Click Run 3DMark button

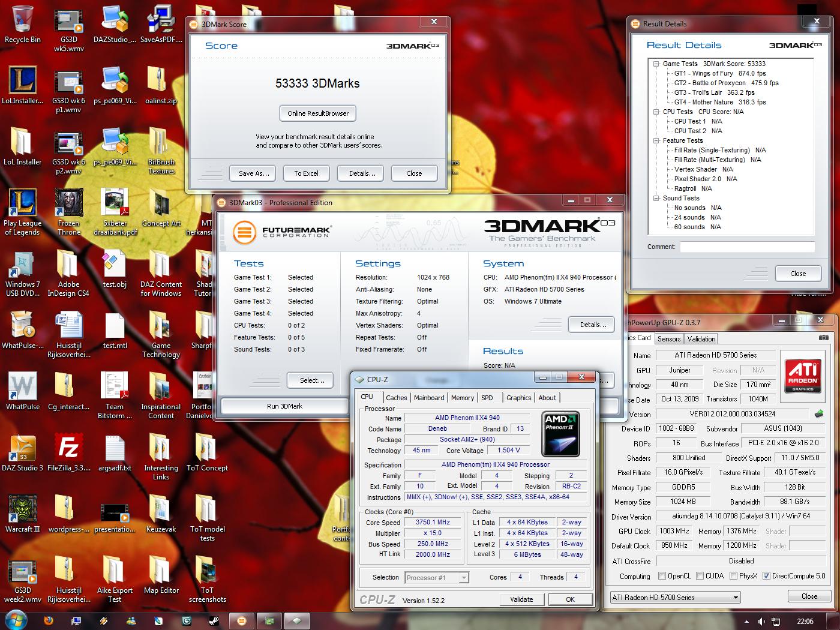284,406
